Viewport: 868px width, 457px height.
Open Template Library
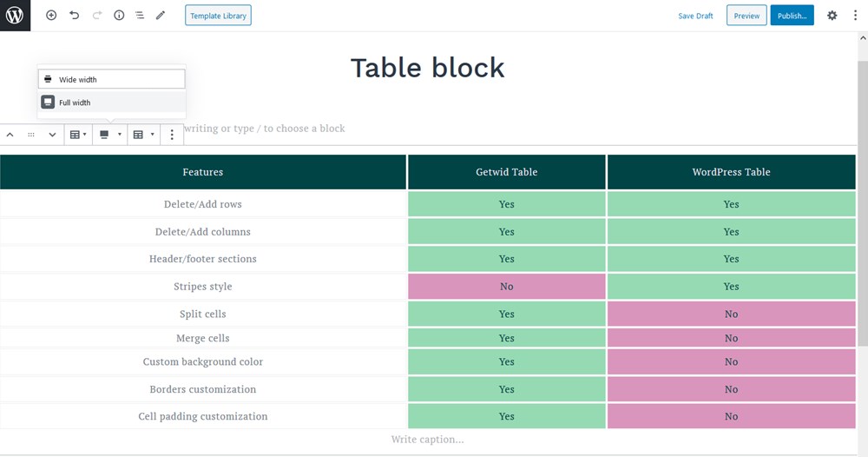click(218, 16)
